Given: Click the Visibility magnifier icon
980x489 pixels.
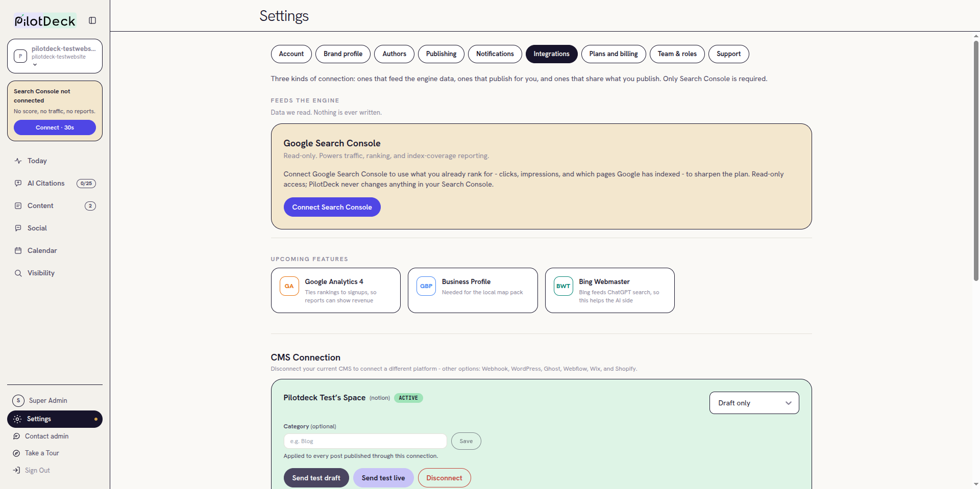Looking at the screenshot, I should point(18,273).
